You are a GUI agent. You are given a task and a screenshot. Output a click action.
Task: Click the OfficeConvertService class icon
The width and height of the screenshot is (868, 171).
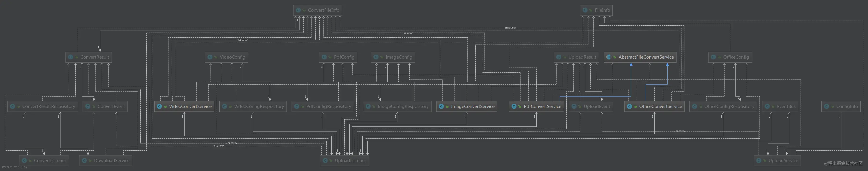click(629, 107)
